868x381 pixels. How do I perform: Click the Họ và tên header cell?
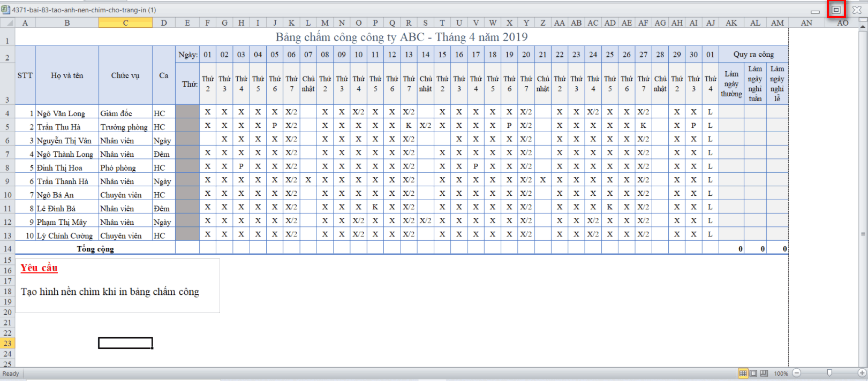[x=67, y=75]
